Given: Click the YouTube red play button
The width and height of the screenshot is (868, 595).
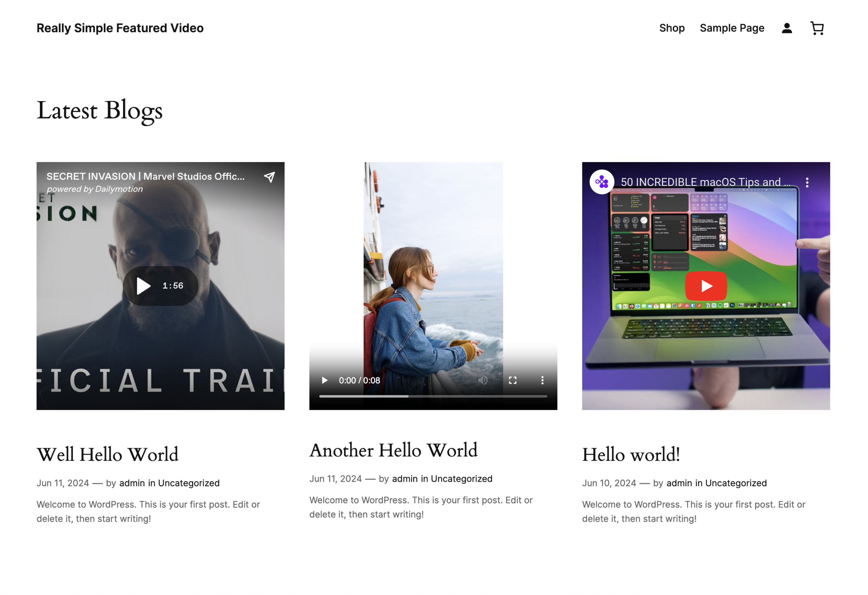Looking at the screenshot, I should point(706,286).
